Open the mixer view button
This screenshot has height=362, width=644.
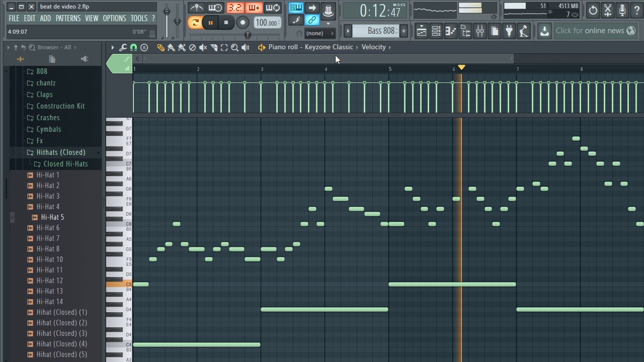[480, 31]
